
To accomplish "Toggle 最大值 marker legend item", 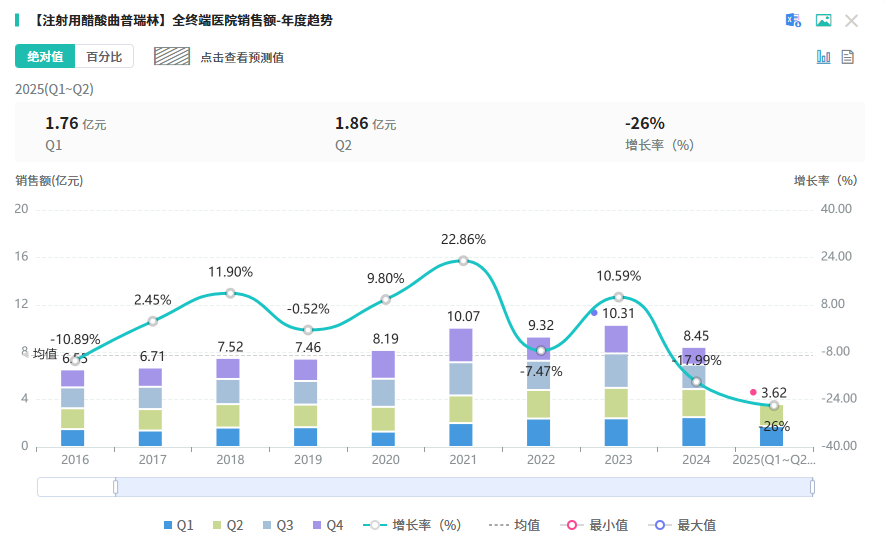I will pyautogui.click(x=682, y=525).
